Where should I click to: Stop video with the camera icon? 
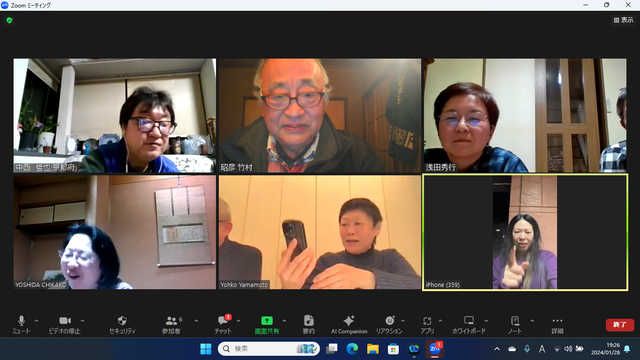[x=64, y=325]
